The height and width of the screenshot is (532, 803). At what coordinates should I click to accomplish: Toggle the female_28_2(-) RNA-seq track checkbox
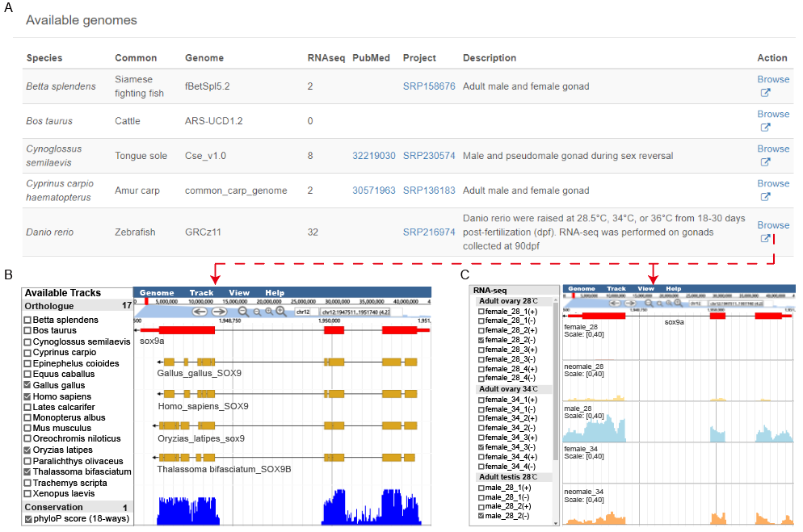pyautogui.click(x=482, y=341)
